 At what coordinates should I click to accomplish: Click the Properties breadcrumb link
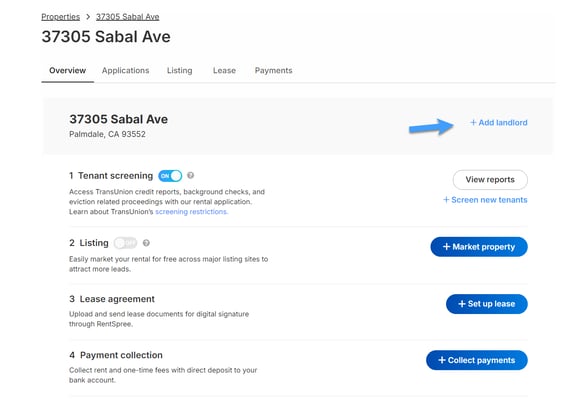click(61, 17)
